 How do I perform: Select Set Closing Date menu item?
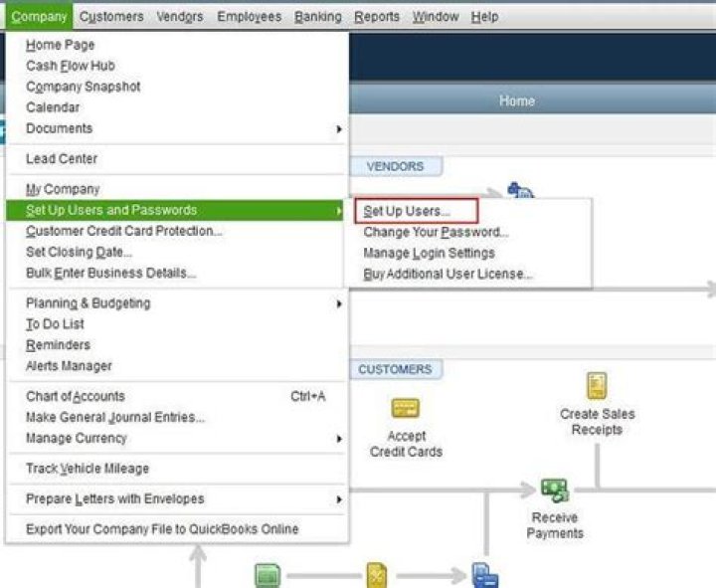point(176,252)
